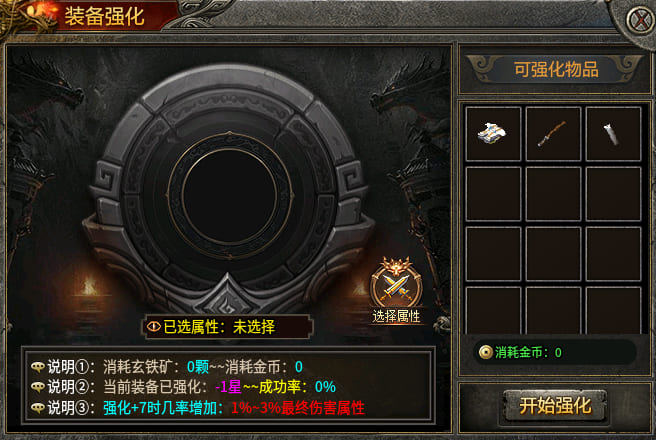Start enhancing with 开始强化 button
This screenshot has width=656, height=440.
click(555, 405)
